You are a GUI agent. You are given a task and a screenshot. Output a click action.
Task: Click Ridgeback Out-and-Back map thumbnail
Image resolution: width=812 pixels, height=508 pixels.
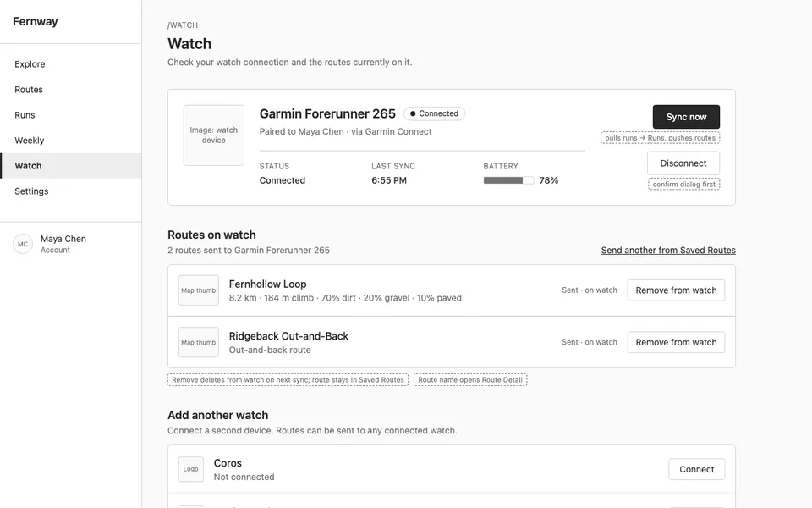pyautogui.click(x=198, y=342)
